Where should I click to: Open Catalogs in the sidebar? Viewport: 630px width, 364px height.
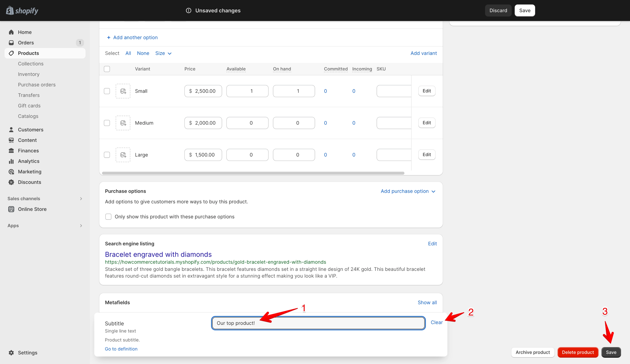pyautogui.click(x=28, y=116)
